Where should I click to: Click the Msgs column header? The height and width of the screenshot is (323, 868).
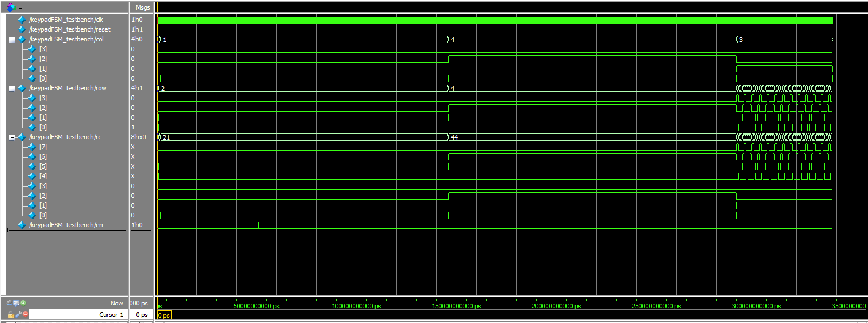coord(143,7)
